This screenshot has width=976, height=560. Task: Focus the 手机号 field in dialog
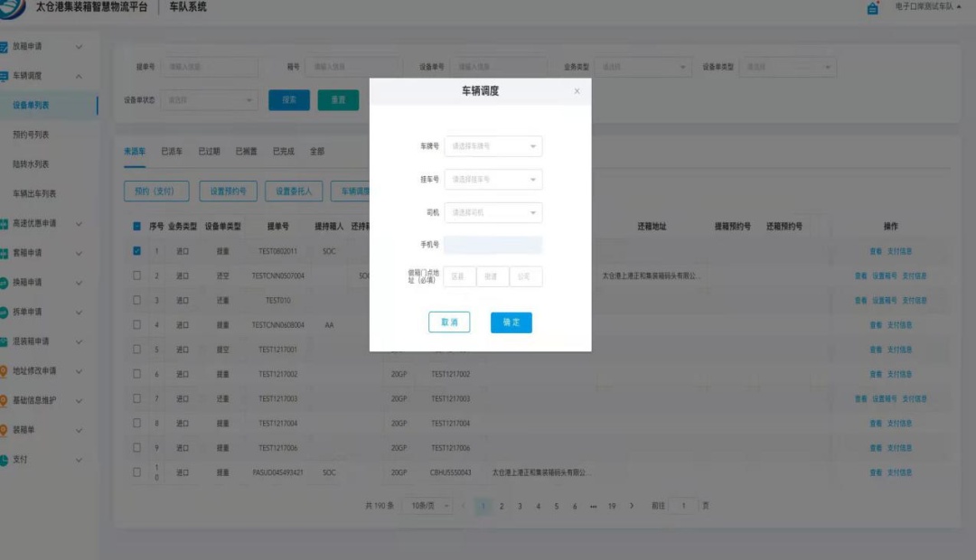pos(493,245)
